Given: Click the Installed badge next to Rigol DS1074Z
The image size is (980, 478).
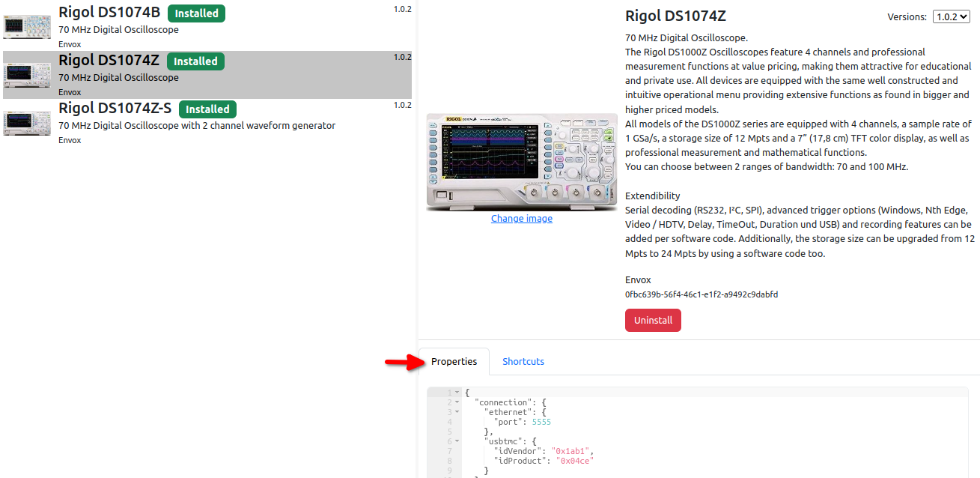Looking at the screenshot, I should click(x=195, y=61).
